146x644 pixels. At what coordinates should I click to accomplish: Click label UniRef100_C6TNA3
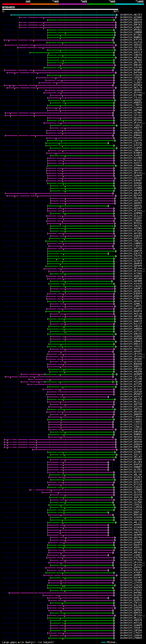coord(131,113)
